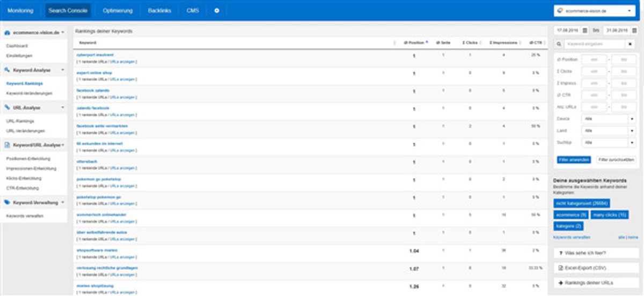
Task: Click the Keyword-Verwaltung tag icon in sidebar
Action: (8, 202)
